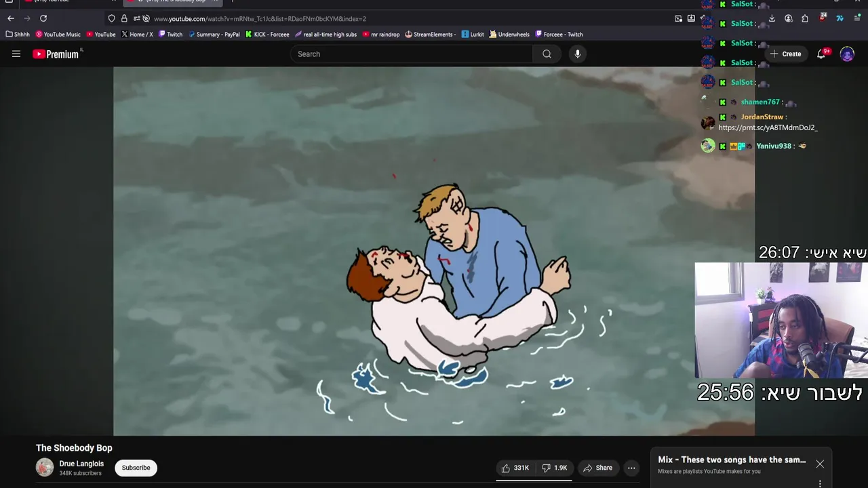Click the site padlock icon
Image resolution: width=868 pixels, height=488 pixels.
[124, 18]
